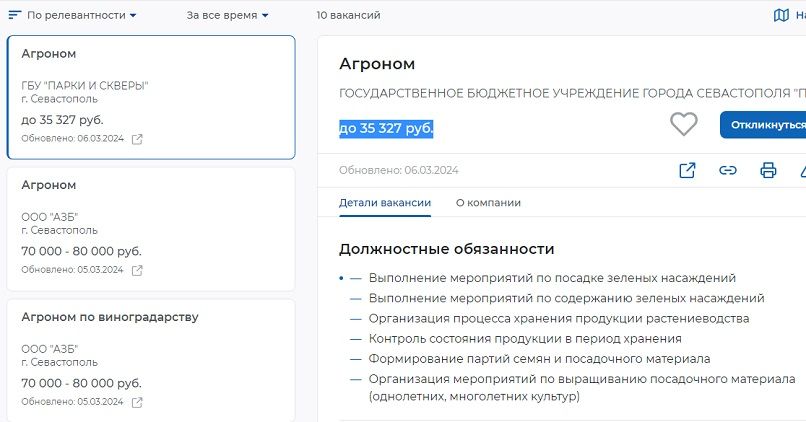Switch to the О компании tab
The height and width of the screenshot is (422, 806).
pyautogui.click(x=488, y=203)
